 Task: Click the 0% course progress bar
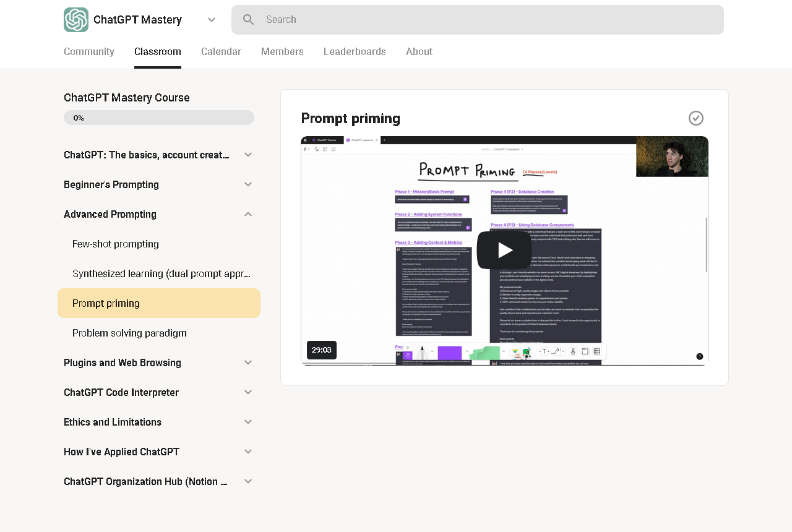click(x=159, y=118)
